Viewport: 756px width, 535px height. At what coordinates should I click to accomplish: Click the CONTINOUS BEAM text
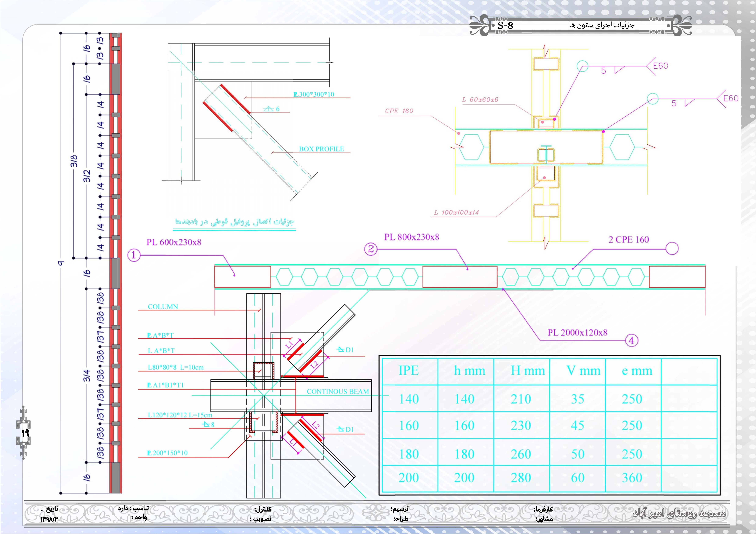point(338,391)
